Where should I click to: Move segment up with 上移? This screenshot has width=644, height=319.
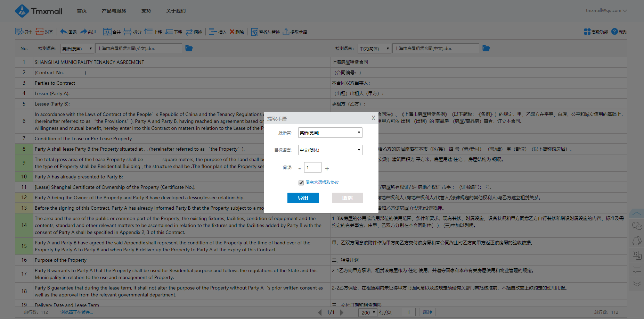(x=153, y=32)
